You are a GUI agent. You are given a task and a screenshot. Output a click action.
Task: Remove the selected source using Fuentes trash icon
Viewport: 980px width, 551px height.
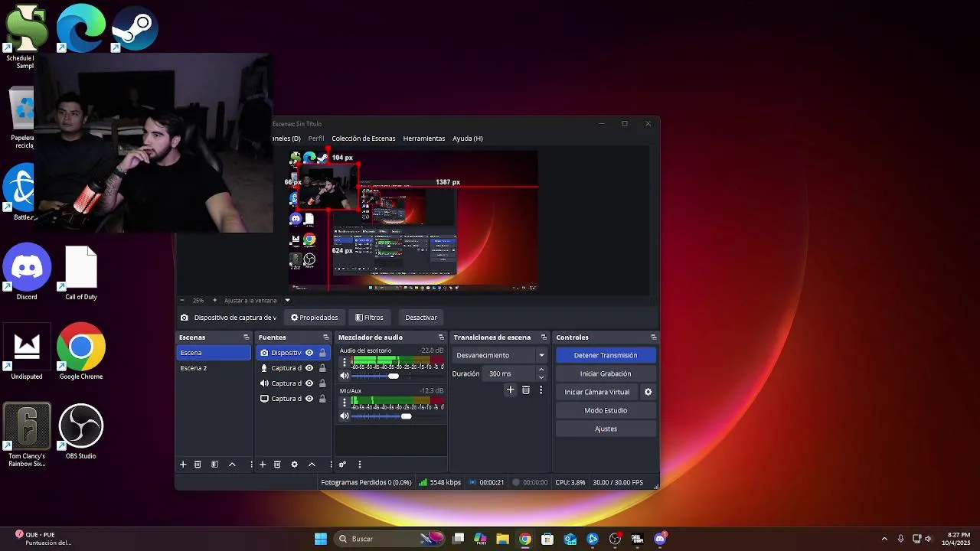point(277,465)
